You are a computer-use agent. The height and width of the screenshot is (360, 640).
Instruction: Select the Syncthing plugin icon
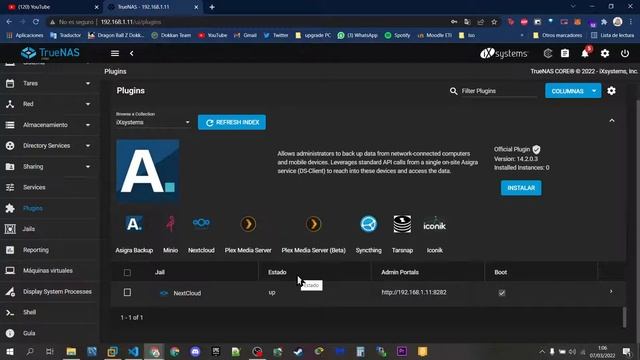(368, 224)
